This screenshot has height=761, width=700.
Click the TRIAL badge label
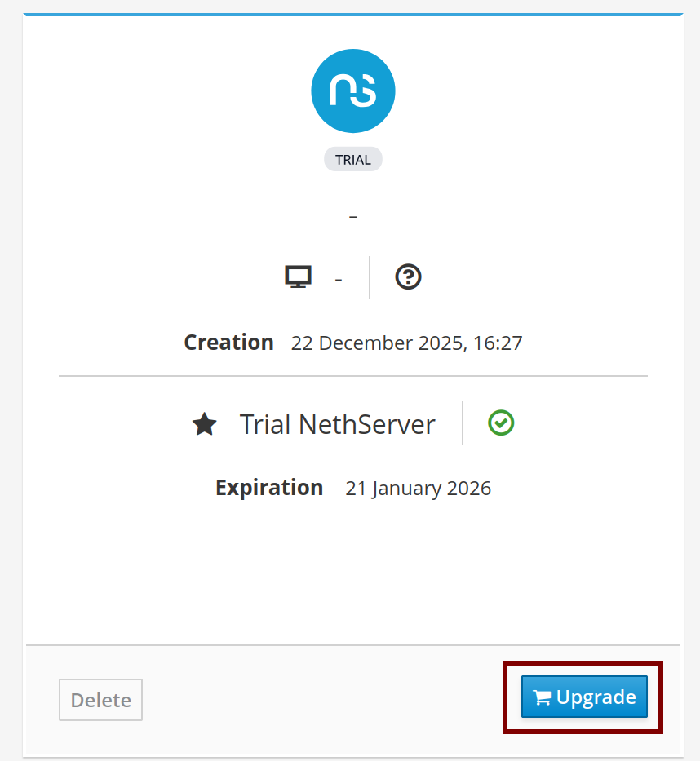click(352, 160)
